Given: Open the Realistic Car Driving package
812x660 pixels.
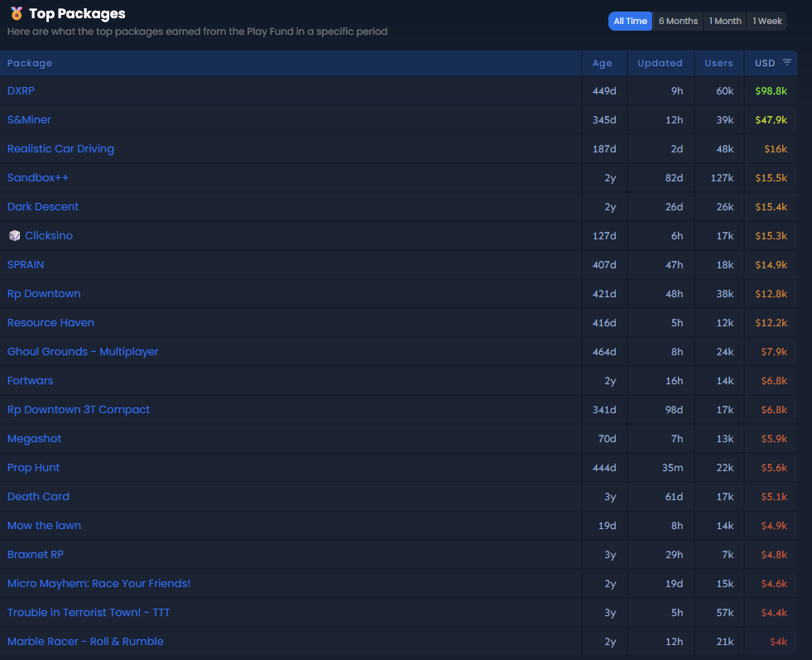Looking at the screenshot, I should coord(60,149).
